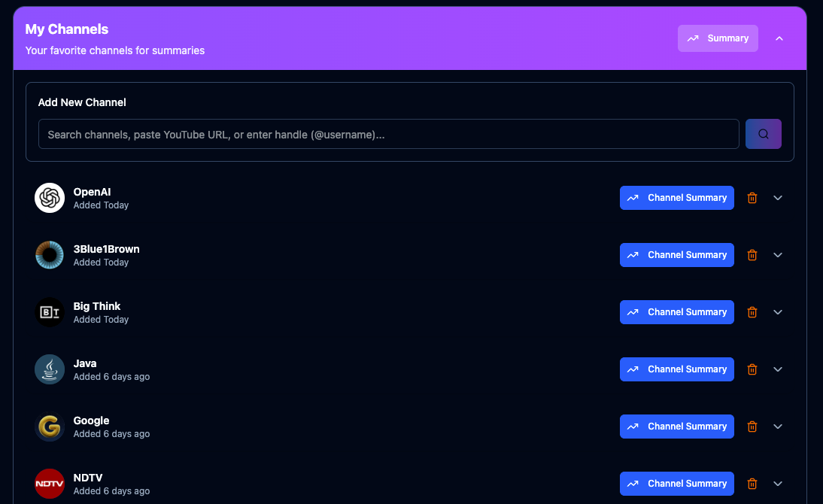This screenshot has height=504, width=823.
Task: Collapse the My Channels panel
Action: (x=779, y=38)
